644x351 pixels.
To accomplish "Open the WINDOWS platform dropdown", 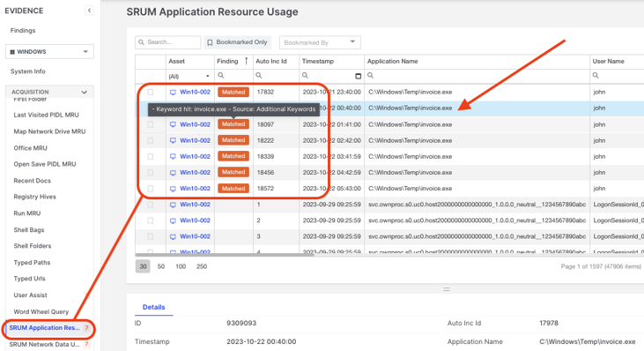I will (x=49, y=52).
